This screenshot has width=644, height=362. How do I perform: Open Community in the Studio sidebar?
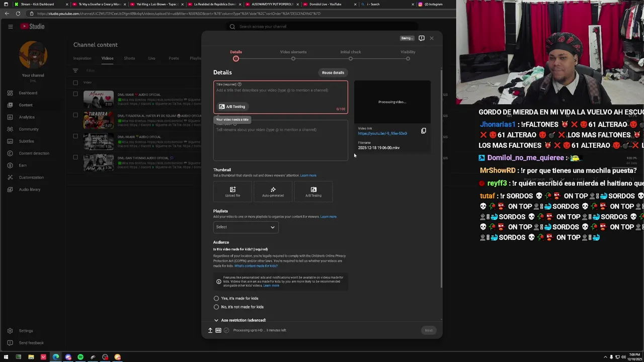coord(29,129)
